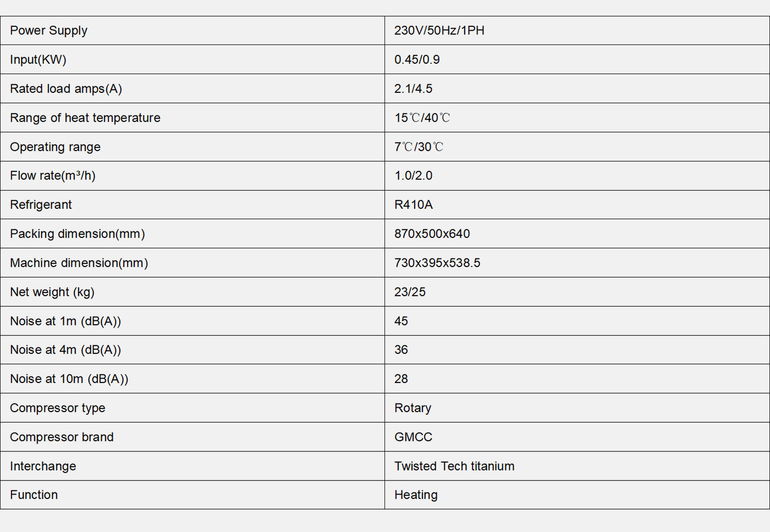Click the Packing dimension(mm) label
The image size is (770, 532).
pos(78,234)
